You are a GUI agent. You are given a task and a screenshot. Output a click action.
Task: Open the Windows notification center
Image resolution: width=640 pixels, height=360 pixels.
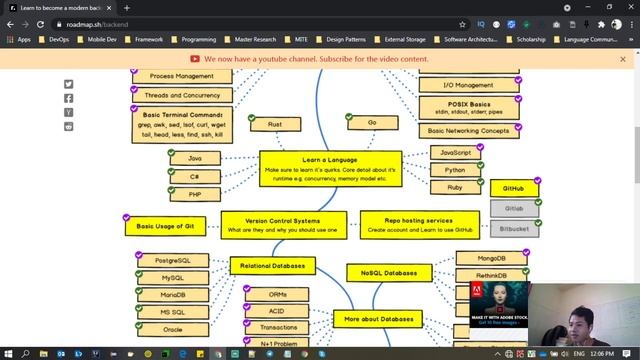(x=627, y=353)
